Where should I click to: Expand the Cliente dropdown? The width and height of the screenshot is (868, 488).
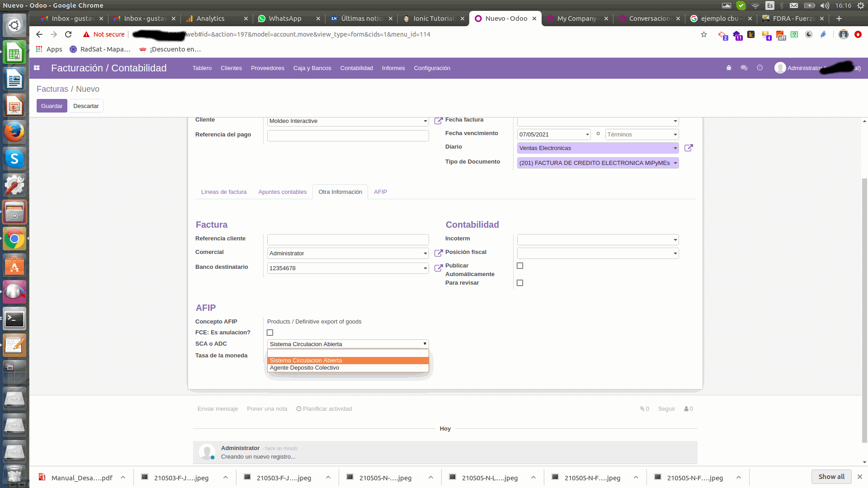click(425, 121)
